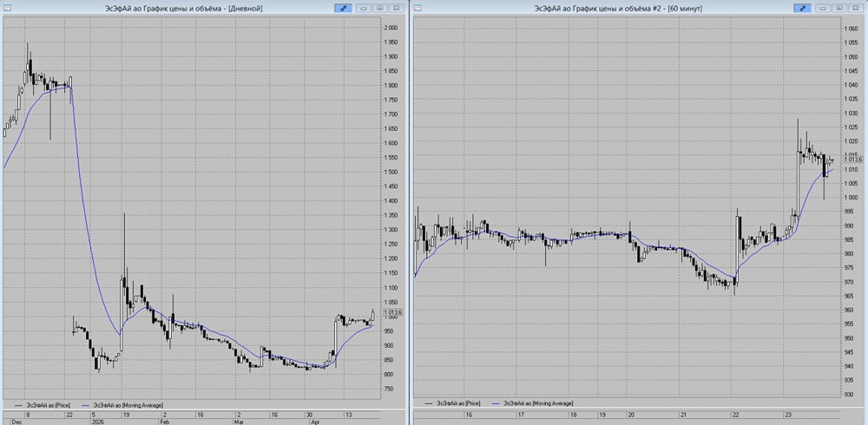Click date 23 on the 60-minute time axis
The image size is (868, 425).
point(788,415)
